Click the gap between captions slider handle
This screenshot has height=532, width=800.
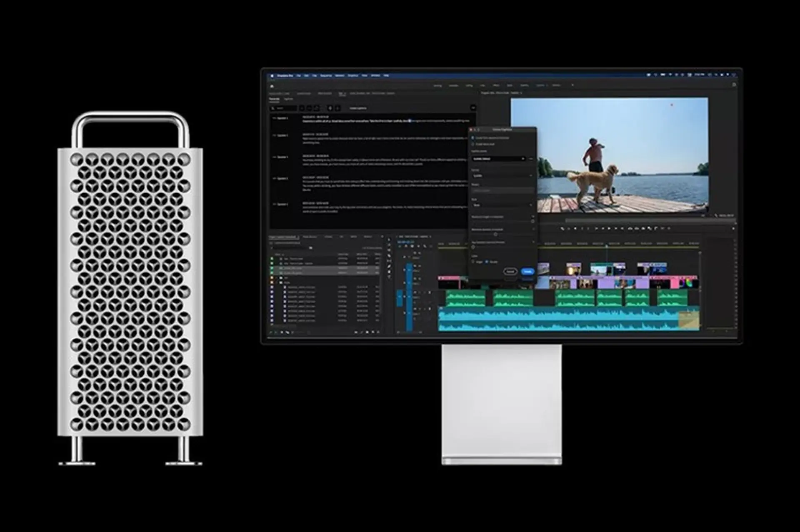pyautogui.click(x=473, y=247)
